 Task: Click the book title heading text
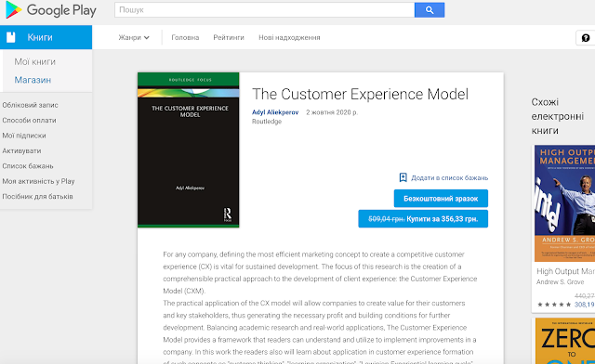(360, 94)
